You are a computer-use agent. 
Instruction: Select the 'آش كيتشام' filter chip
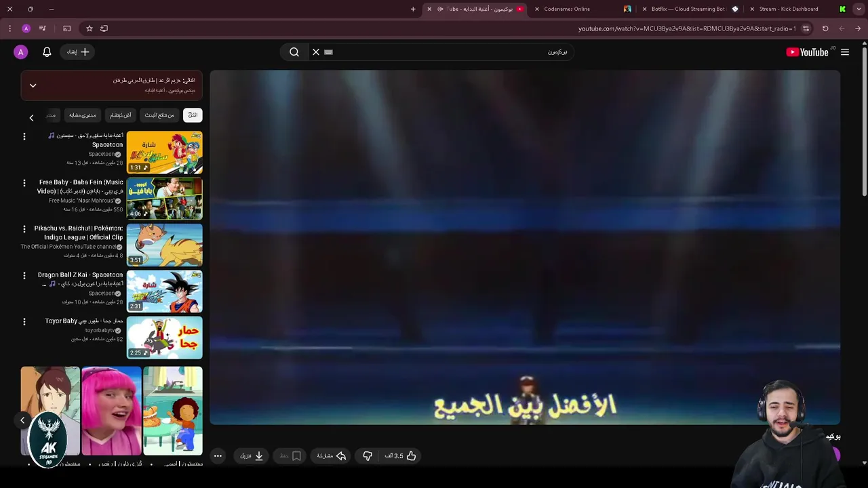click(x=121, y=115)
